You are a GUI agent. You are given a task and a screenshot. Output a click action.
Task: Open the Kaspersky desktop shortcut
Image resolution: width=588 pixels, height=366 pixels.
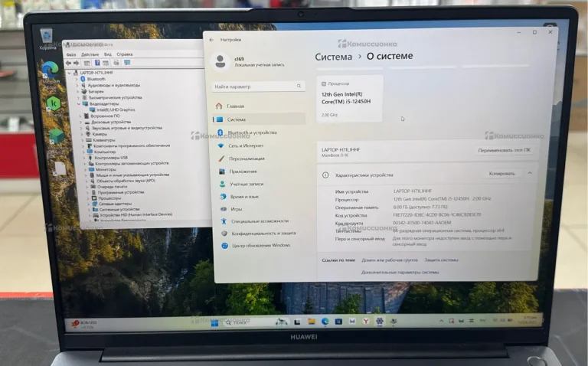click(x=54, y=106)
